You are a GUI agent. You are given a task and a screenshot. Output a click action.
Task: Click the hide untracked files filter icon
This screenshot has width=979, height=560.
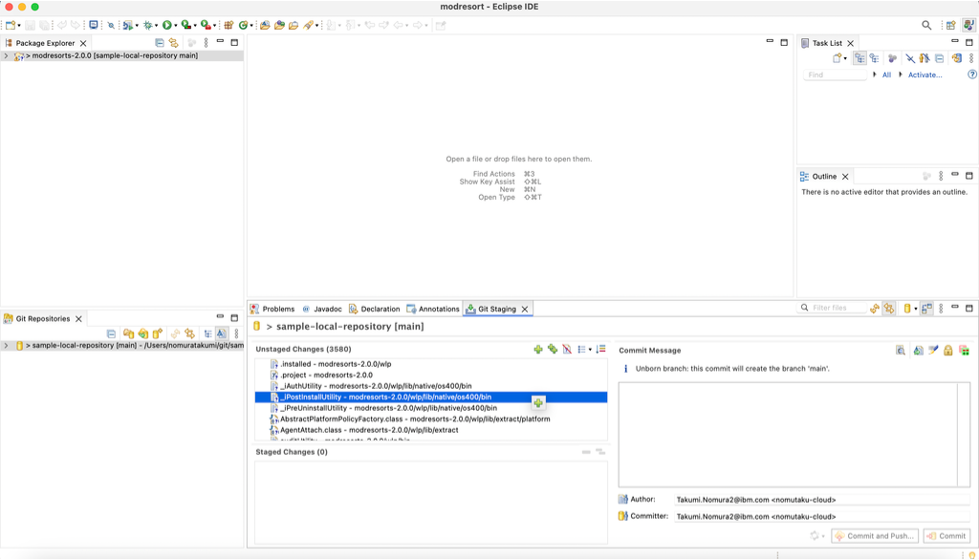(567, 349)
